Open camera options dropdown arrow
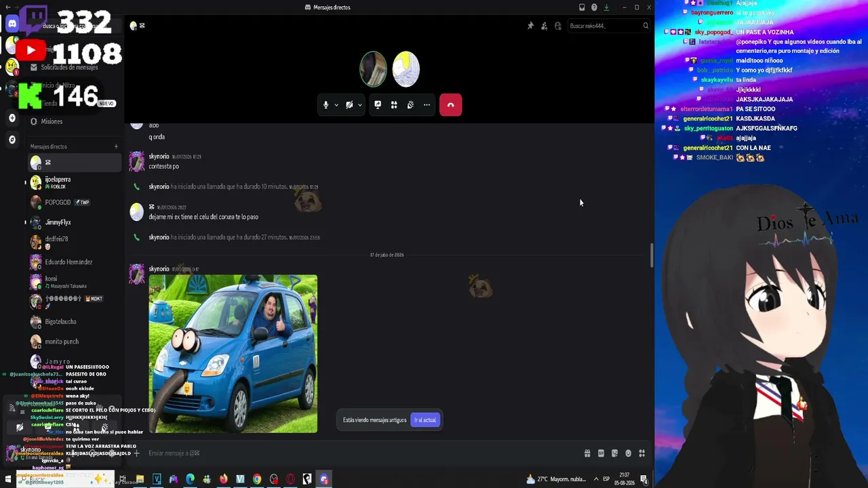Screen dimensions: 868x488 (360, 105)
